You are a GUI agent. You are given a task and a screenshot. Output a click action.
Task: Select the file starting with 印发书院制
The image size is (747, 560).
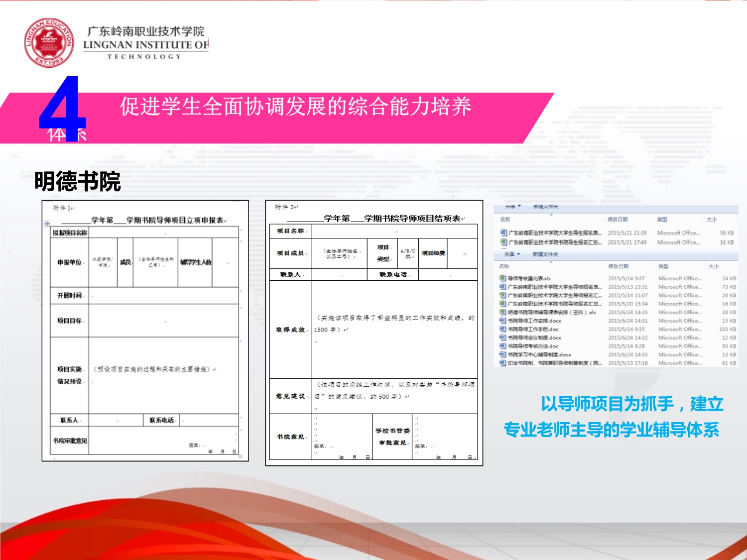555,363
